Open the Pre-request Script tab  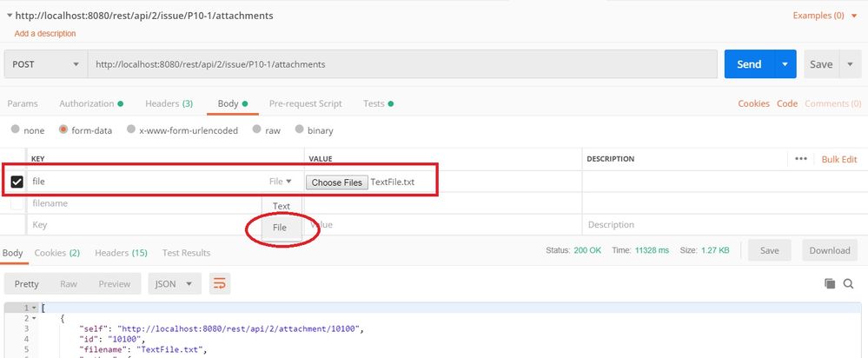[x=306, y=103]
